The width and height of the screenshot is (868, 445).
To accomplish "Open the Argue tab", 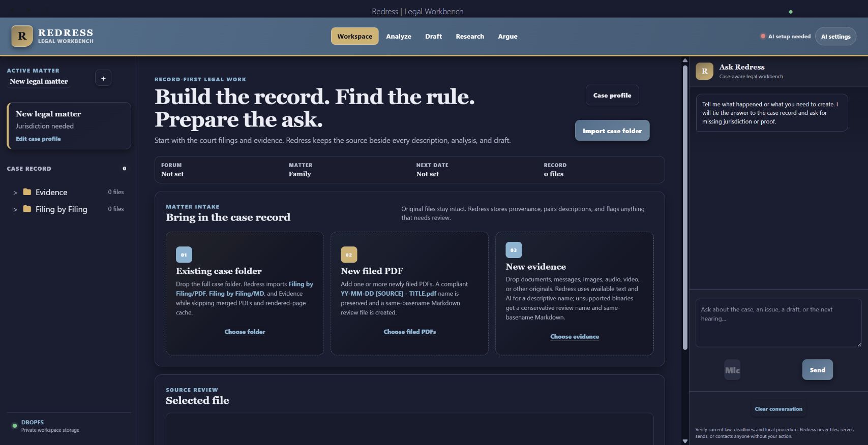I will 507,36.
